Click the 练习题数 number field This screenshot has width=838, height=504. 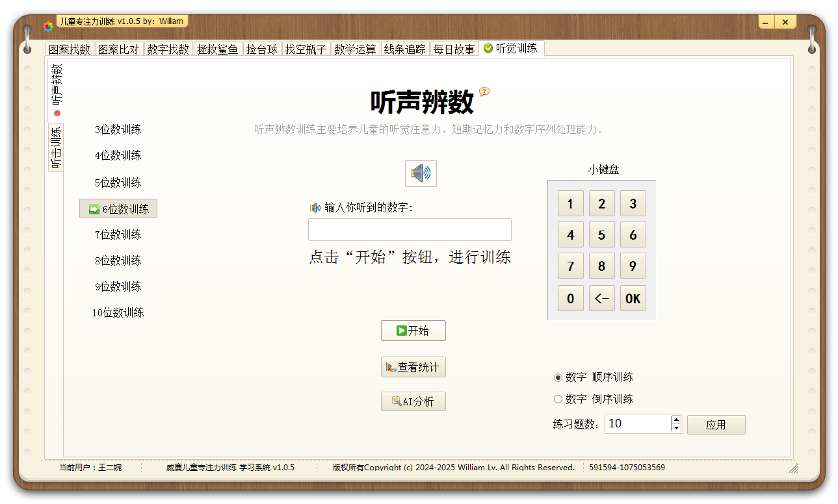pos(638,424)
